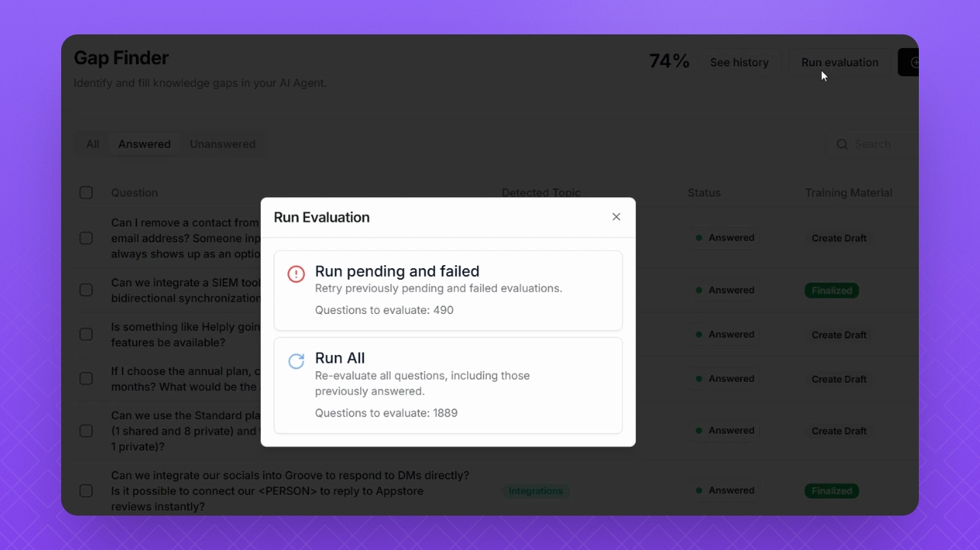The height and width of the screenshot is (550, 980).
Task: Click the refresh icon beside Run All
Action: (296, 361)
